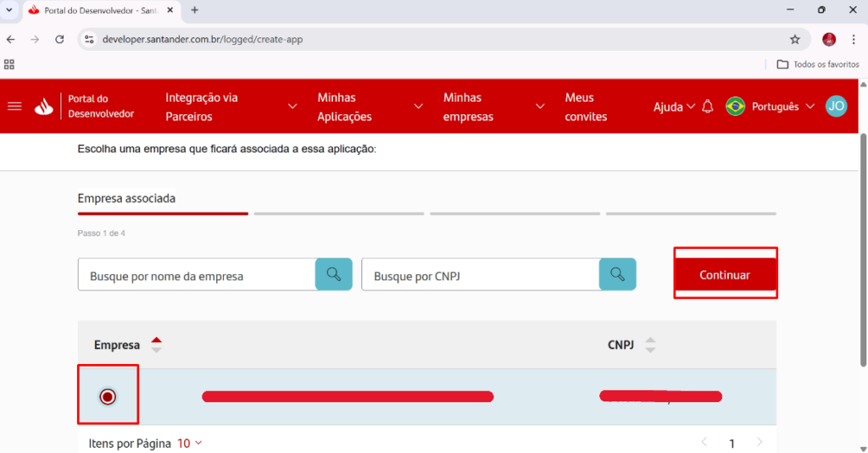The width and height of the screenshot is (868, 453).
Task: Bookmark page with the star icon
Action: [x=794, y=39]
